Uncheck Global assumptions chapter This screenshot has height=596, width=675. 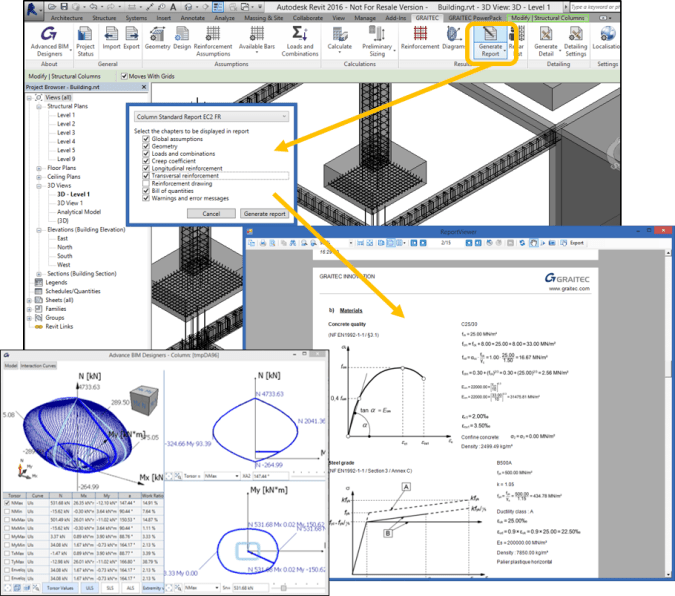tap(146, 139)
